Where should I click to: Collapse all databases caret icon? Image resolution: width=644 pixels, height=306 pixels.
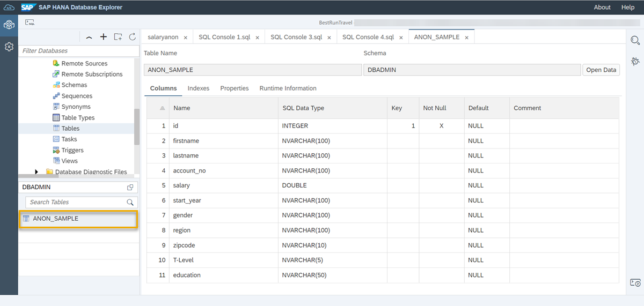[x=89, y=37]
